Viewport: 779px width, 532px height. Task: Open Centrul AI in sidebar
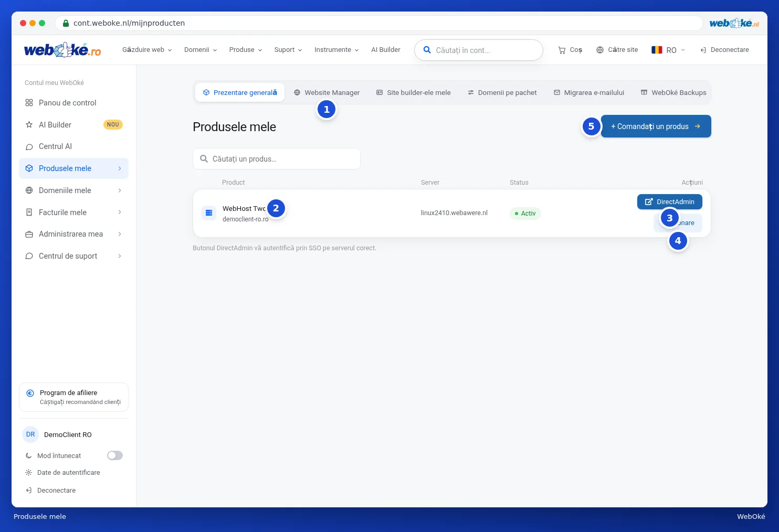(74, 147)
